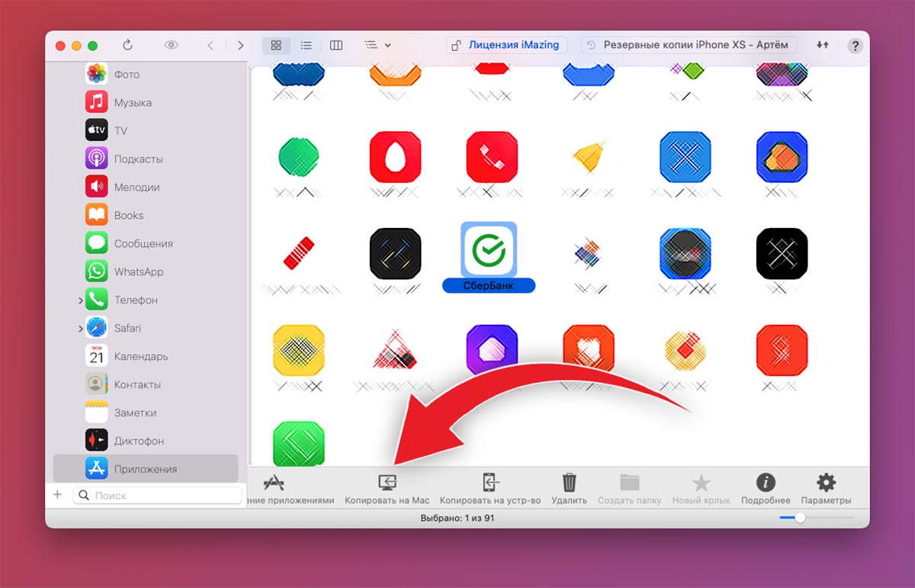
Task: Click the Поиск search field
Action: pyautogui.click(x=158, y=495)
